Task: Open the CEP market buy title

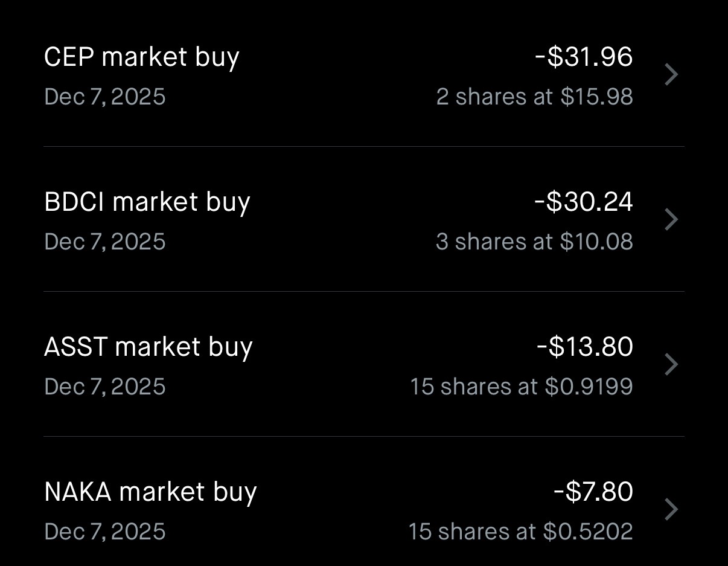Action: click(x=142, y=57)
